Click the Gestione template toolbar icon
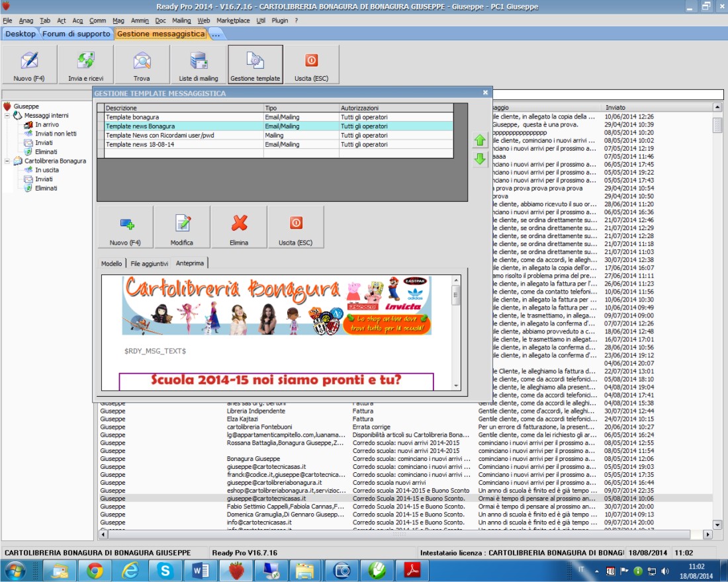Image resolution: width=728 pixels, height=582 pixels. (x=255, y=65)
